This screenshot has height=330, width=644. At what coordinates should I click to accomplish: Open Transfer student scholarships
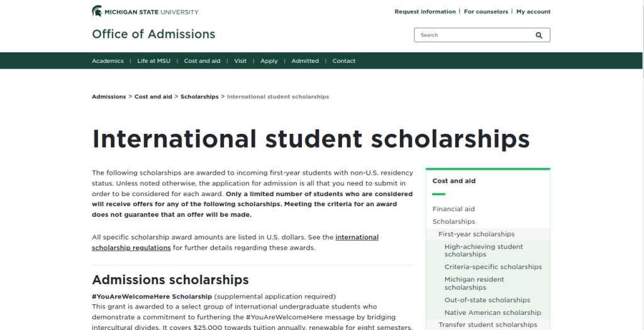[x=488, y=325]
